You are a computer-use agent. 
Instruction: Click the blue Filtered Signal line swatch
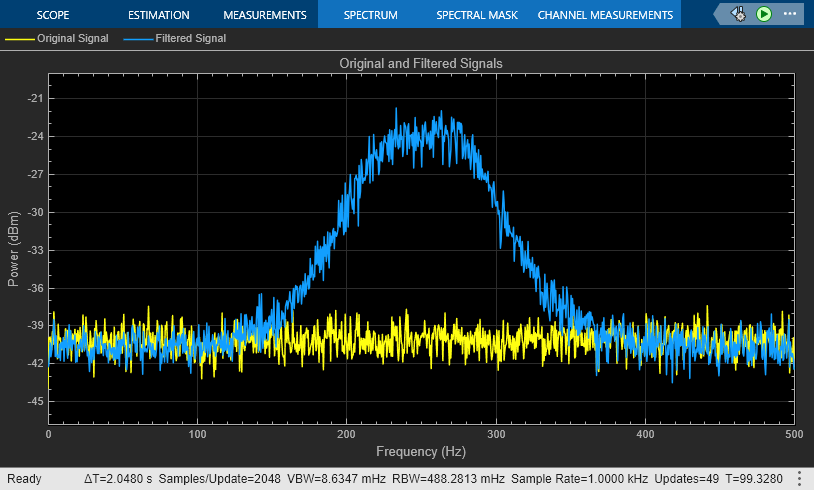point(138,38)
